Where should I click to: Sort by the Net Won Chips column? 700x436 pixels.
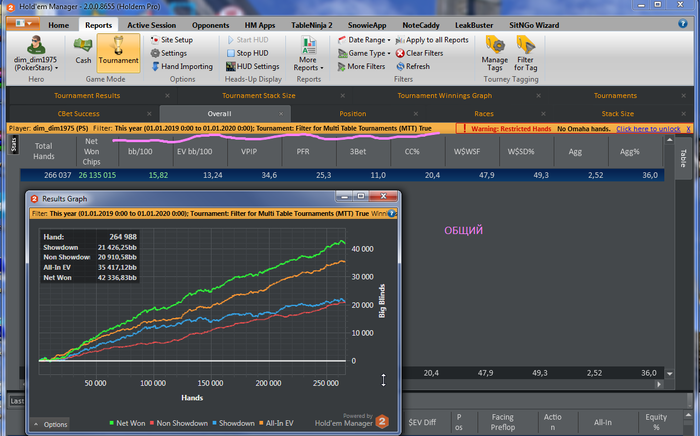click(x=91, y=152)
